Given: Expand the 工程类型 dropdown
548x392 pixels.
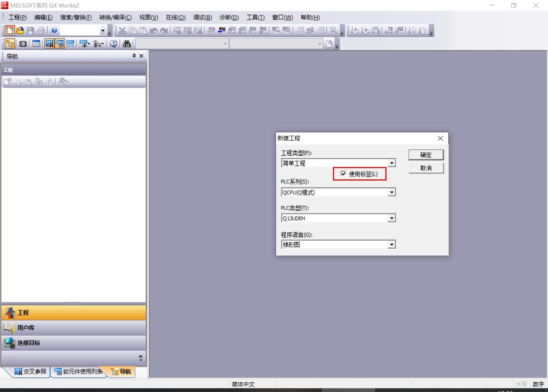Looking at the screenshot, I should tap(392, 163).
